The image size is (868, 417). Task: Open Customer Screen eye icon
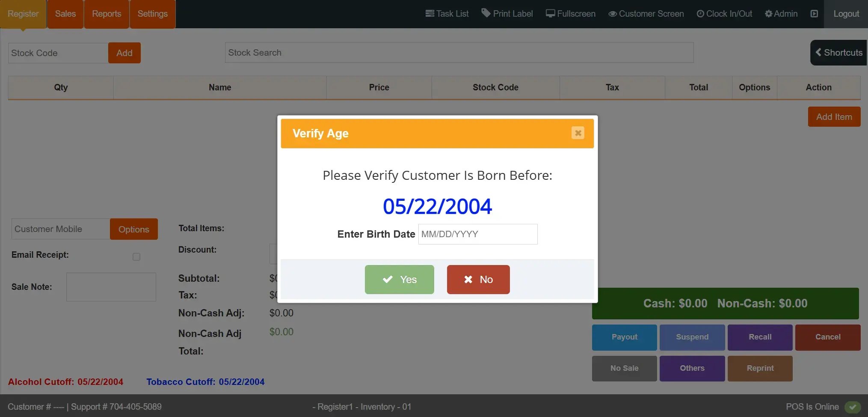[x=613, y=14]
